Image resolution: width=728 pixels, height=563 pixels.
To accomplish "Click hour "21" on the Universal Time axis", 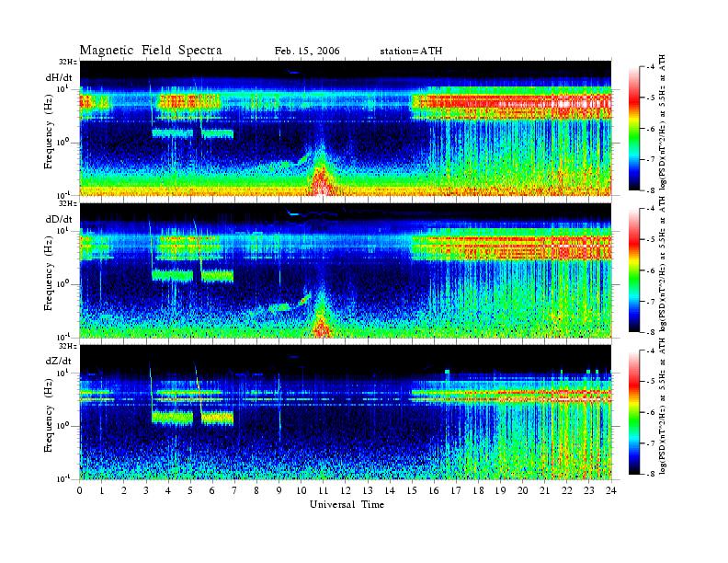I will pos(544,490).
